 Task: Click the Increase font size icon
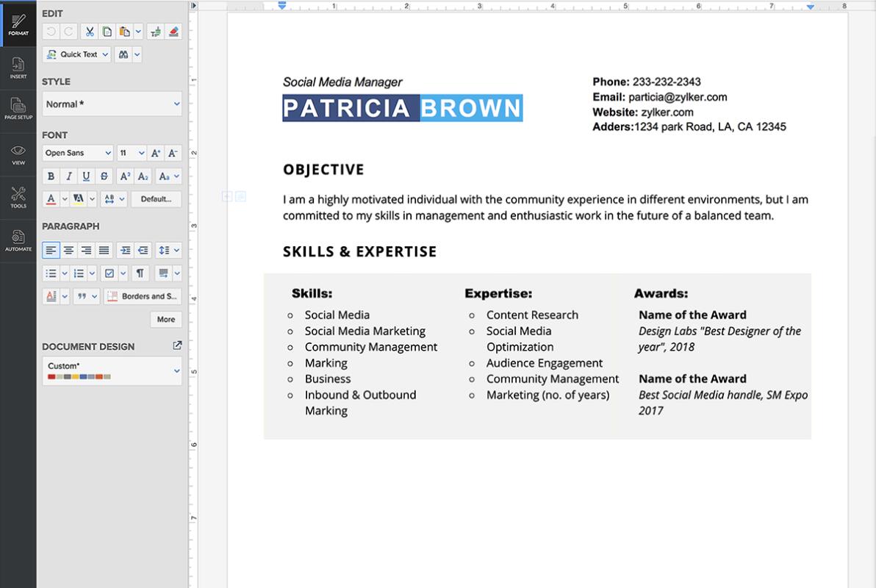(x=156, y=153)
